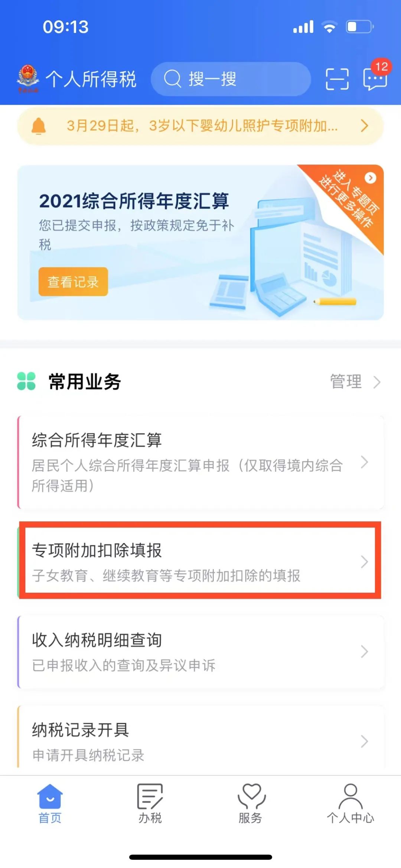
Task: Expand the 3月29日起 notice chevron
Action: point(365,126)
